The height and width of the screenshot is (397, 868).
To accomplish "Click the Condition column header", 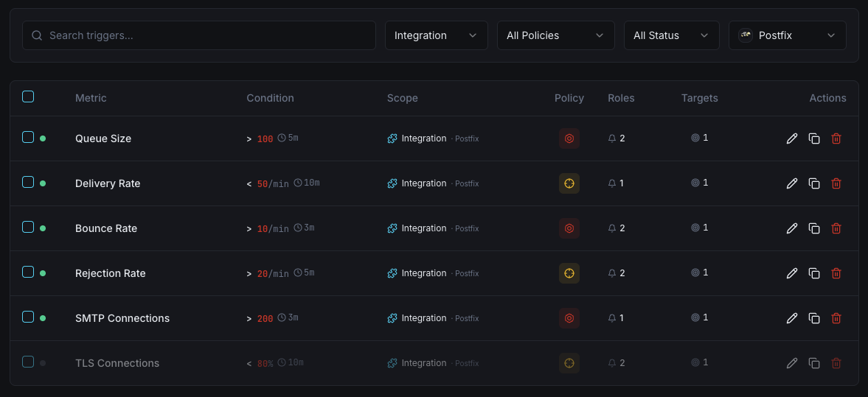I will point(270,98).
